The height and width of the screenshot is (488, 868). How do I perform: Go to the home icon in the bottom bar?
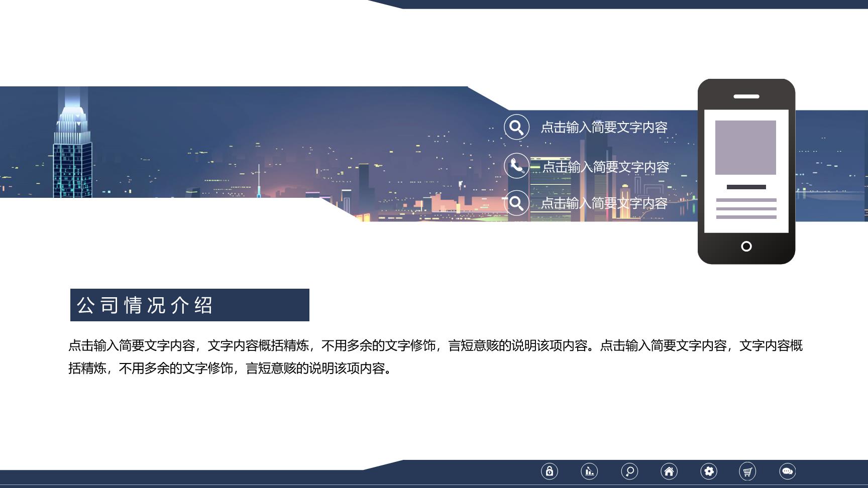[x=669, y=471]
